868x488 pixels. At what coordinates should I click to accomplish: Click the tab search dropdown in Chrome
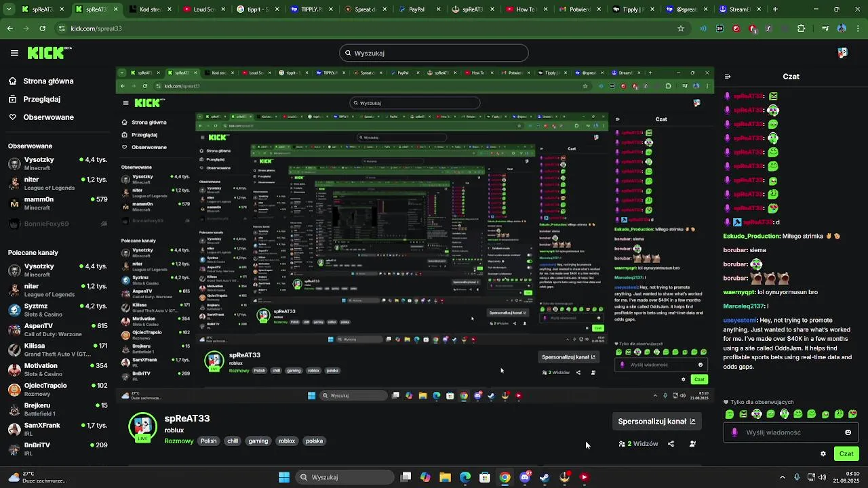pos(10,9)
